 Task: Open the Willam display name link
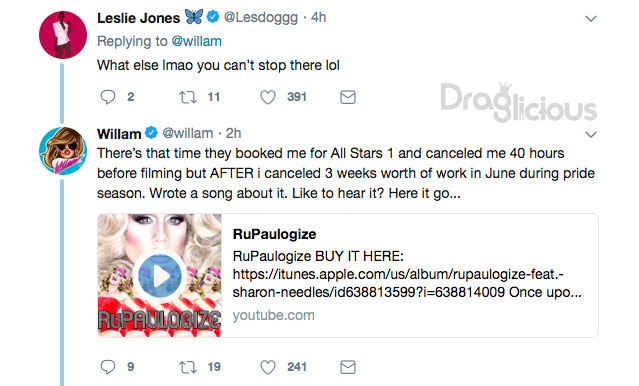pos(119,134)
